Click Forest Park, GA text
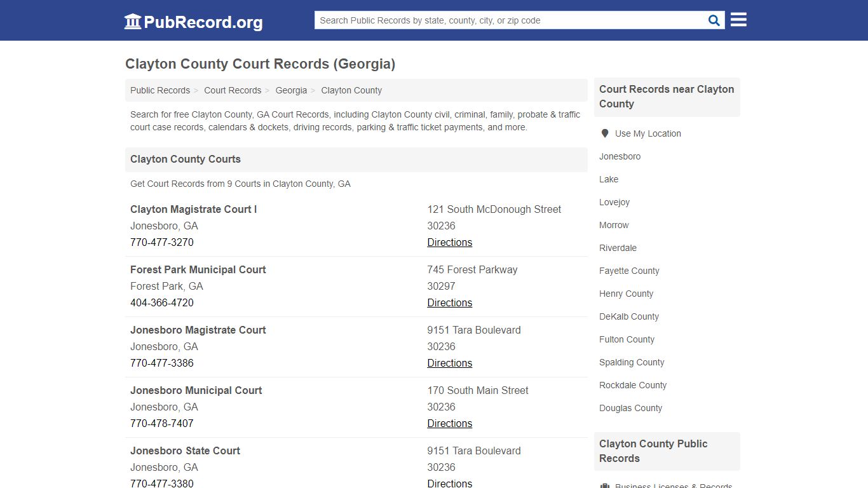This screenshot has width=868, height=488. point(166,286)
